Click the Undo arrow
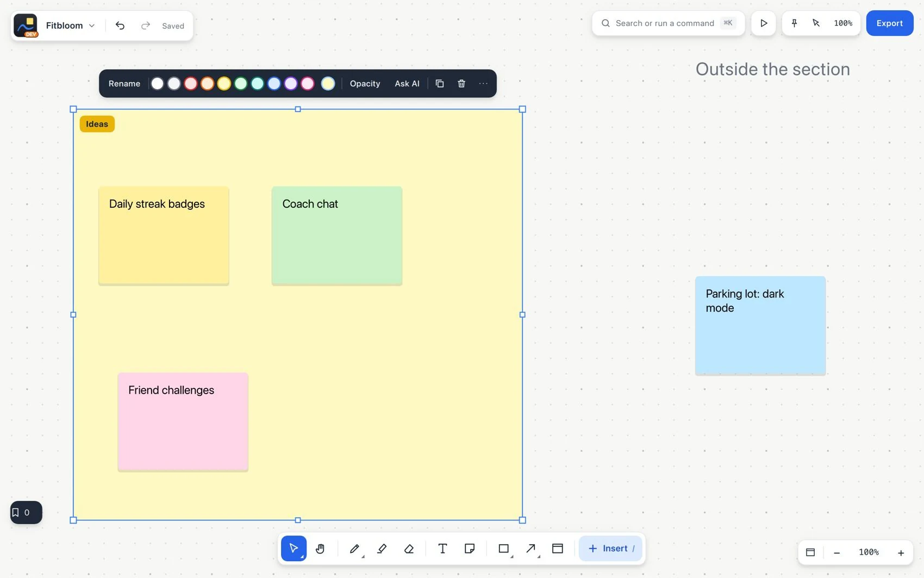Viewport: 924px width, 578px height. point(120,26)
